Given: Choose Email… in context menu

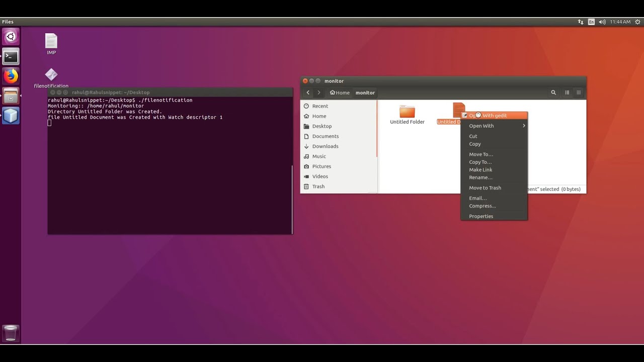Looking at the screenshot, I should point(494,198).
